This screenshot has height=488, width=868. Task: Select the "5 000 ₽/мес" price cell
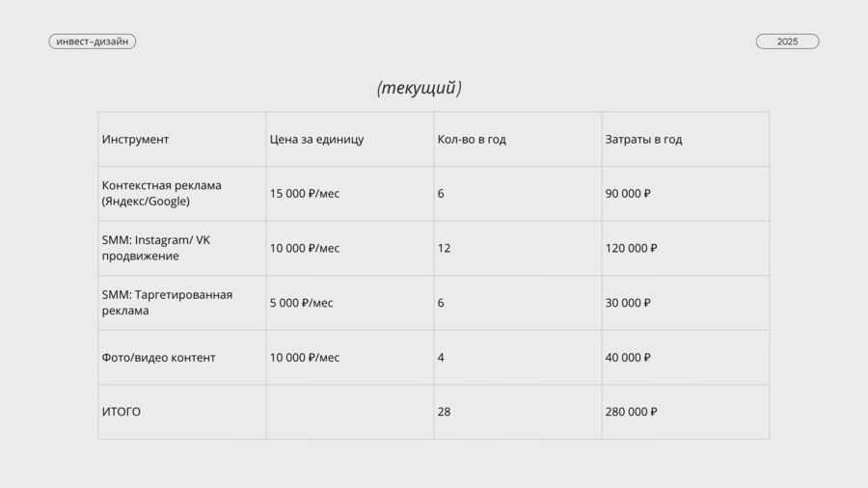pyautogui.click(x=302, y=303)
